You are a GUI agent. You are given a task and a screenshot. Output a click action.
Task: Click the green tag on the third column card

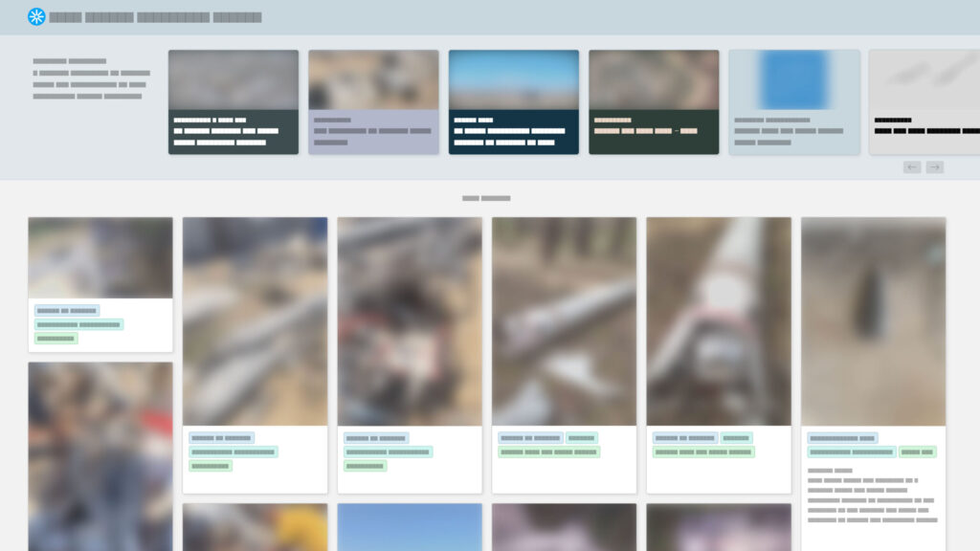[x=365, y=466]
